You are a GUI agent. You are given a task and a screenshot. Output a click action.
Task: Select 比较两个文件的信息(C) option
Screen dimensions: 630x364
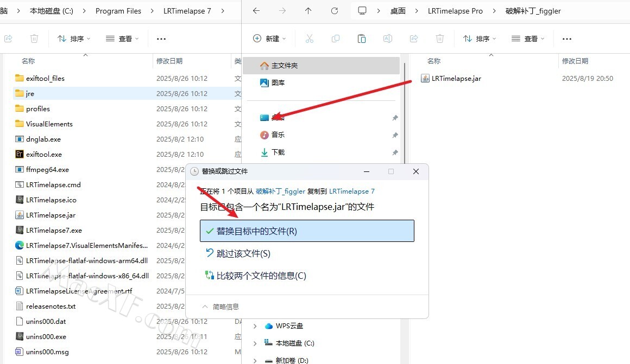(x=261, y=276)
